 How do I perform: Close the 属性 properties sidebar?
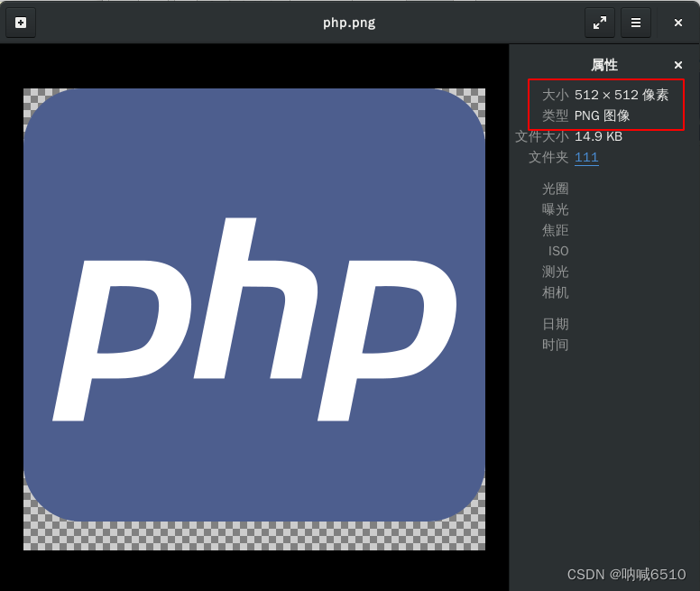coord(678,65)
